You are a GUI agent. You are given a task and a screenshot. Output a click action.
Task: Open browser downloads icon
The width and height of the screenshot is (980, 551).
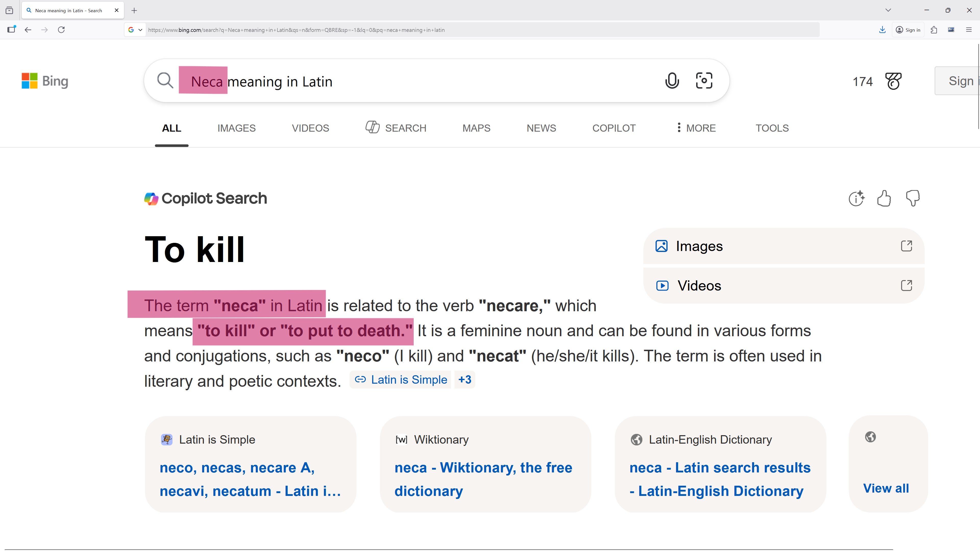[882, 30]
